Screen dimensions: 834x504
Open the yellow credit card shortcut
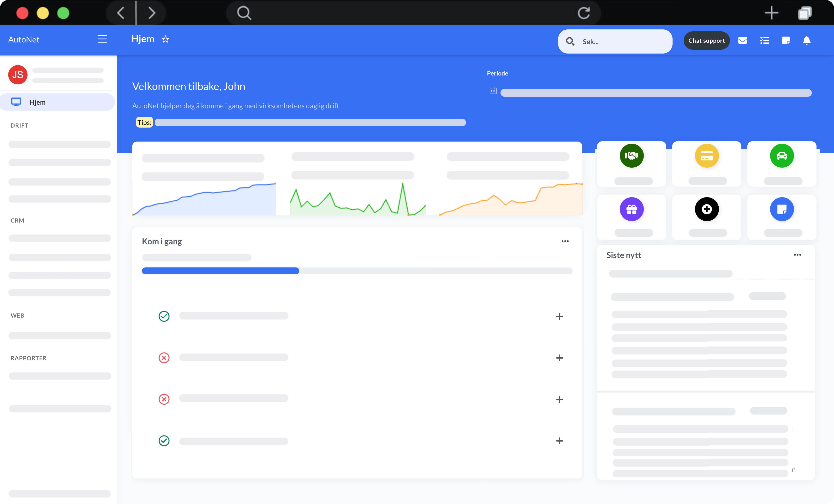pyautogui.click(x=706, y=156)
